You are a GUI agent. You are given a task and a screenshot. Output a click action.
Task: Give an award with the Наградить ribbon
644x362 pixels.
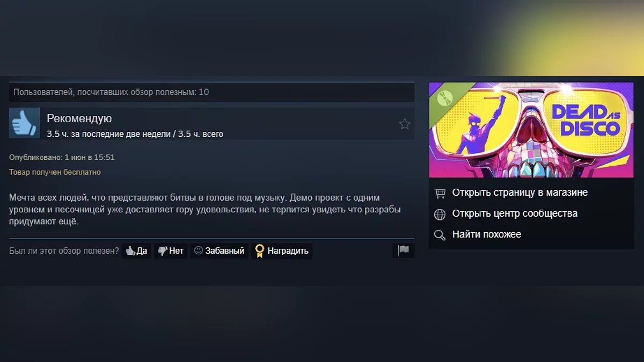282,250
